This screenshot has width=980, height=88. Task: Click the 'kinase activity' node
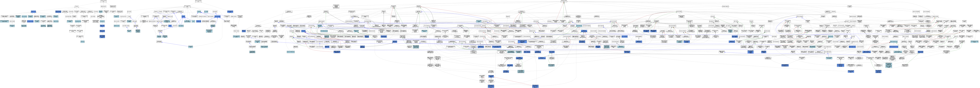click(x=102, y=21)
